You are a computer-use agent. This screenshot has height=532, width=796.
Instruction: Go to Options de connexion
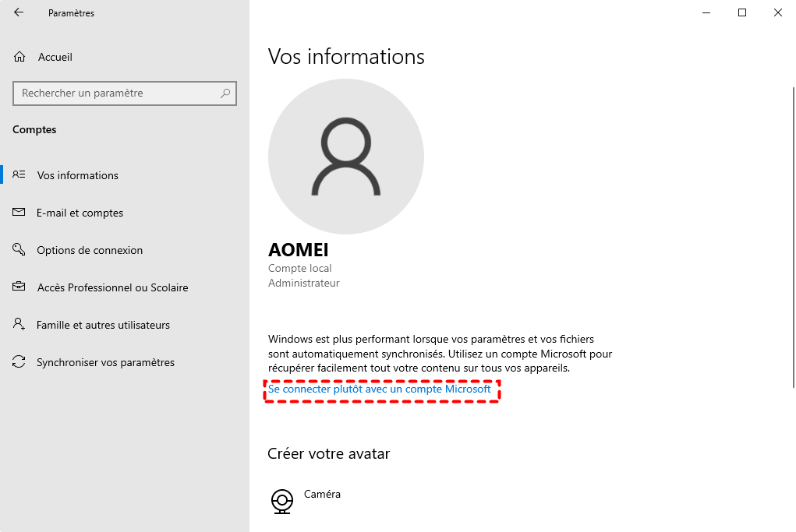click(x=90, y=250)
